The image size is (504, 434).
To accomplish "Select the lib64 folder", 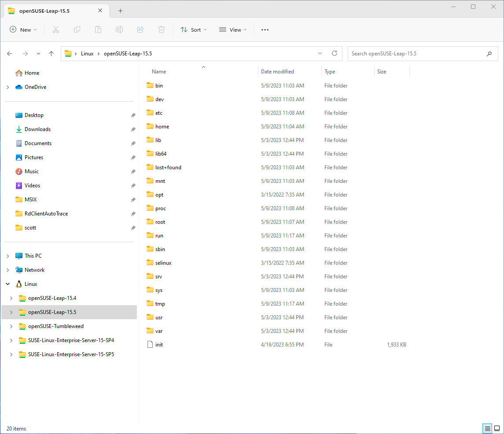I will tap(161, 154).
